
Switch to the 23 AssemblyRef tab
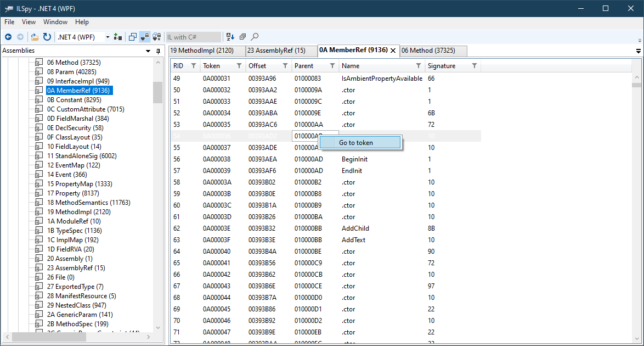(x=276, y=51)
